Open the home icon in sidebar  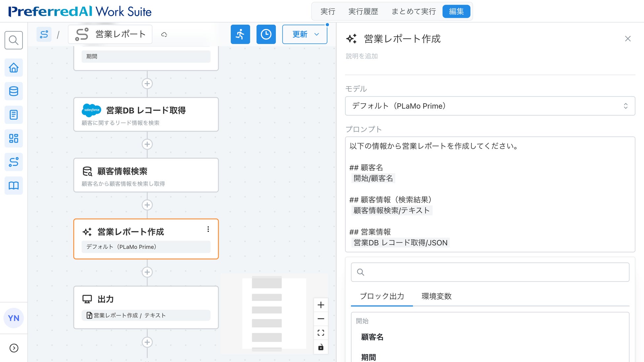[14, 68]
